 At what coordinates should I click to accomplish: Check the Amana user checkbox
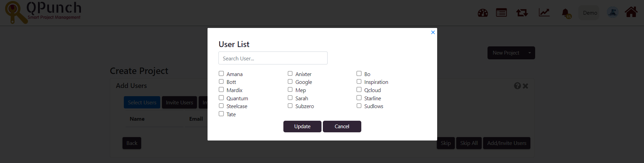coord(221,74)
